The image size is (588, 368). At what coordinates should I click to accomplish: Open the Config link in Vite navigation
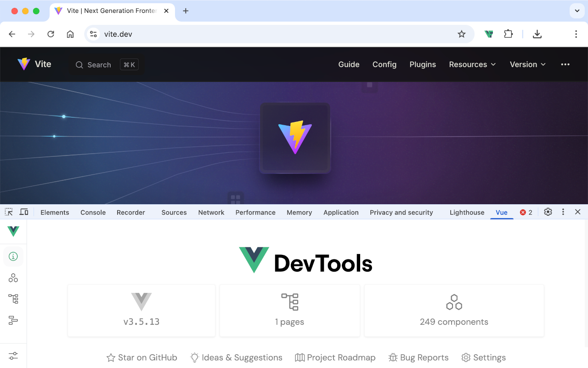[x=384, y=64]
